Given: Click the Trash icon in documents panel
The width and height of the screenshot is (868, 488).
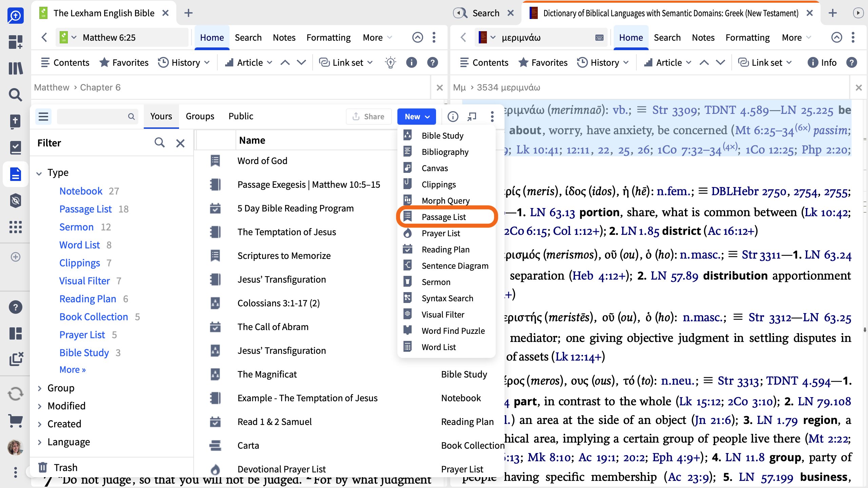Looking at the screenshot, I should [43, 467].
